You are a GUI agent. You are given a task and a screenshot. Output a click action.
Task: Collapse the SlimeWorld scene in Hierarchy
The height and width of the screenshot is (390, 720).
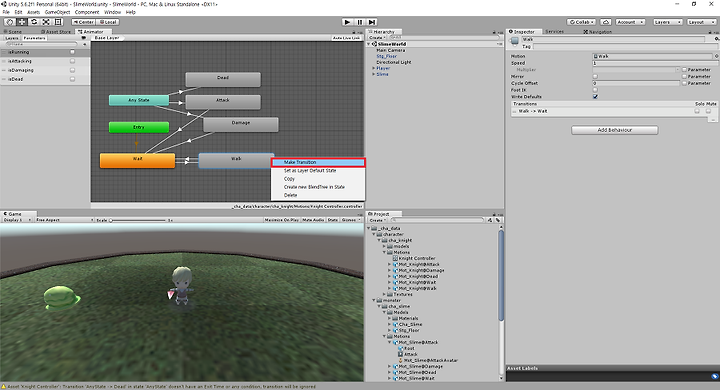[x=369, y=44]
